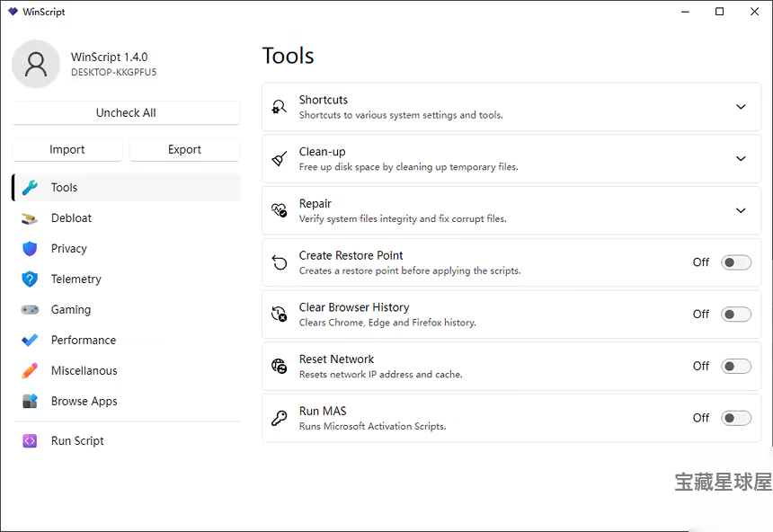Expand the Clean-up section chevron
Viewport: 773px width, 532px height.
tap(741, 159)
